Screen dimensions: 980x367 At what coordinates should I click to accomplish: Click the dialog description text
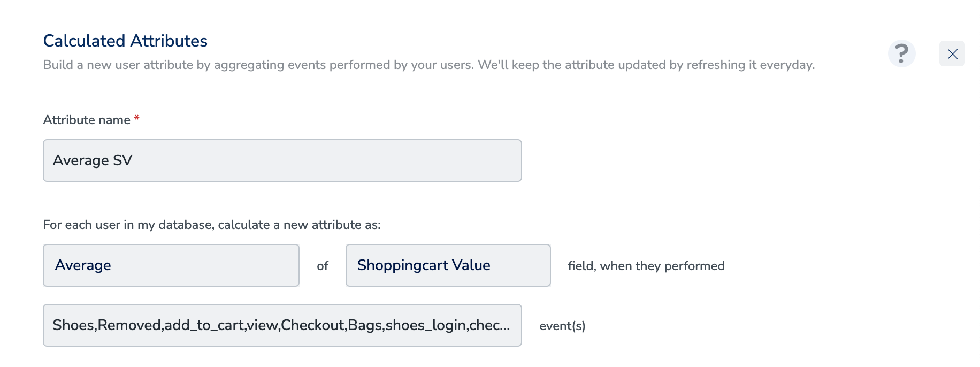pos(428,65)
